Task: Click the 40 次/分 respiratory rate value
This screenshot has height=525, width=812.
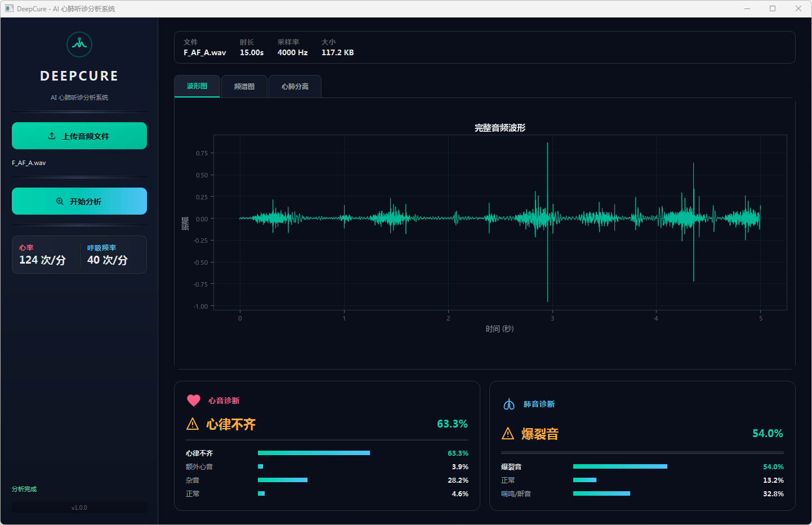Action: (x=108, y=260)
